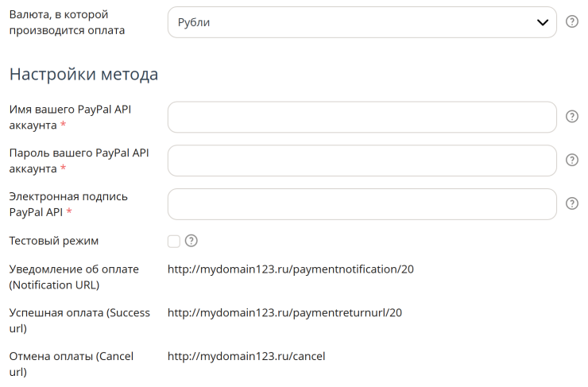This screenshot has height=387, width=588.
Task: Click the Валюта, в которой производится оплата label
Action: 67,22
